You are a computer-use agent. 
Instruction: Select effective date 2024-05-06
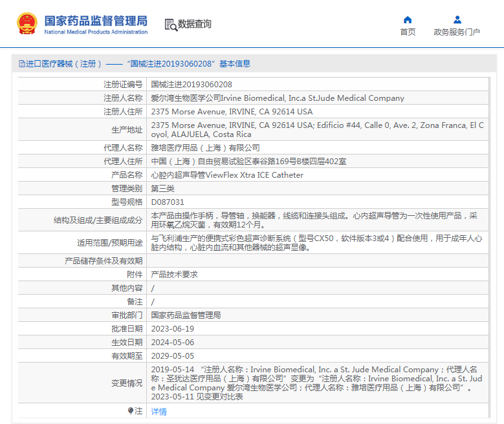click(x=173, y=342)
